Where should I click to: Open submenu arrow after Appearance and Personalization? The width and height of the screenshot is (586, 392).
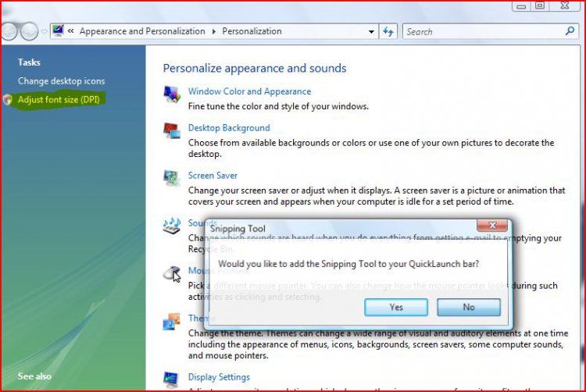click(214, 31)
